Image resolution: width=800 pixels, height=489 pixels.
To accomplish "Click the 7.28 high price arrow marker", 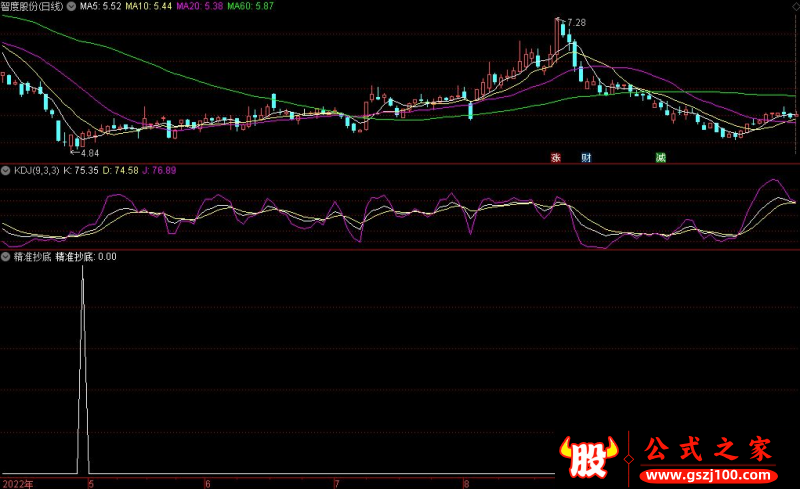I will 573,22.
